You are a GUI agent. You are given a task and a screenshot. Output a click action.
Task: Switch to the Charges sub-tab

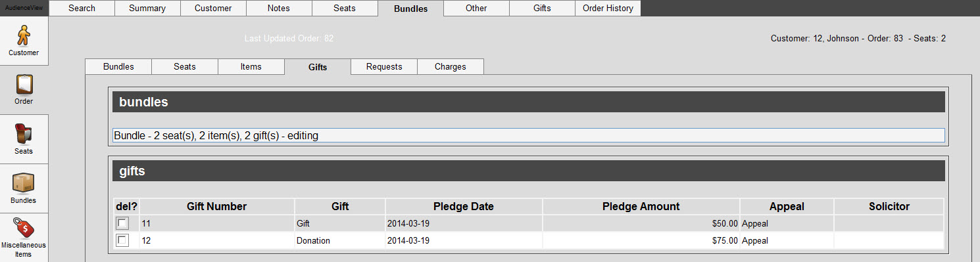(451, 66)
